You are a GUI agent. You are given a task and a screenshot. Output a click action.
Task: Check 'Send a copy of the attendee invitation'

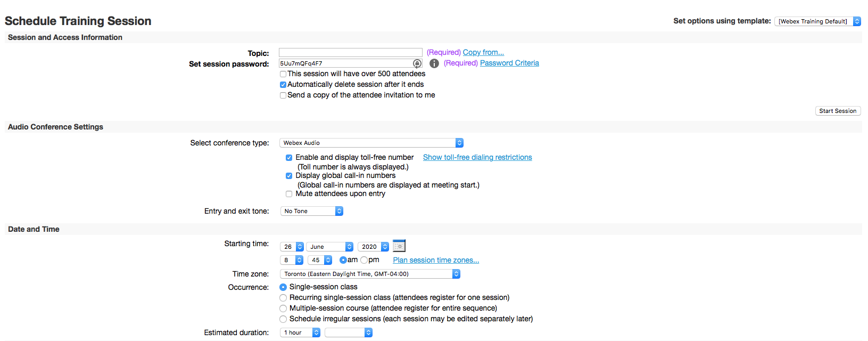tap(283, 95)
